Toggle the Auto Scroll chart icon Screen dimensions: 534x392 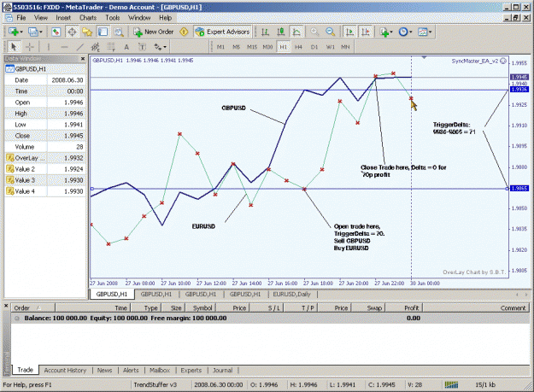[x=349, y=32]
